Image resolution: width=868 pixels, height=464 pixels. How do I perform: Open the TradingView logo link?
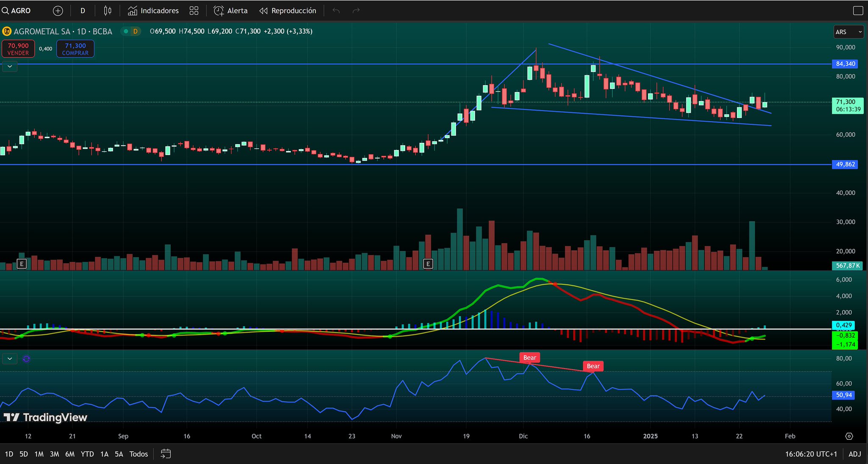pos(45,417)
